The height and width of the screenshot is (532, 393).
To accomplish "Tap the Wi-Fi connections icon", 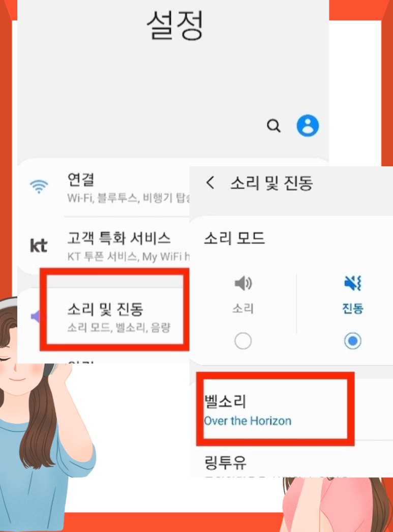I will 39,186.
